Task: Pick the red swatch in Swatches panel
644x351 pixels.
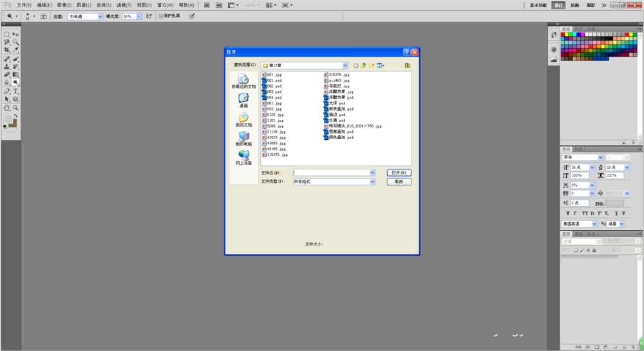Action: point(563,33)
